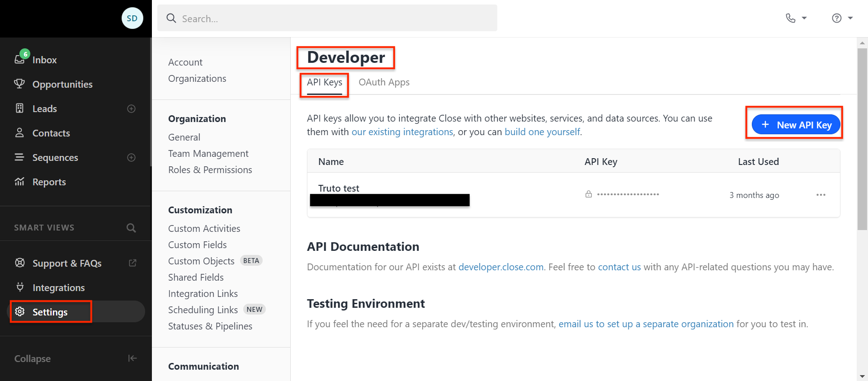Expand the help dropdown arrow
The width and height of the screenshot is (868, 381).
pyautogui.click(x=850, y=18)
